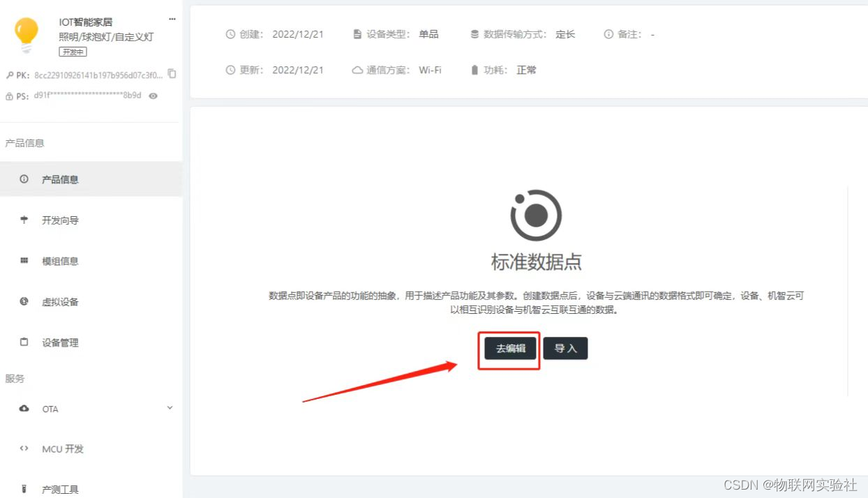Click the 虚拟设备 globe icon
The image size is (868, 498).
24,301
